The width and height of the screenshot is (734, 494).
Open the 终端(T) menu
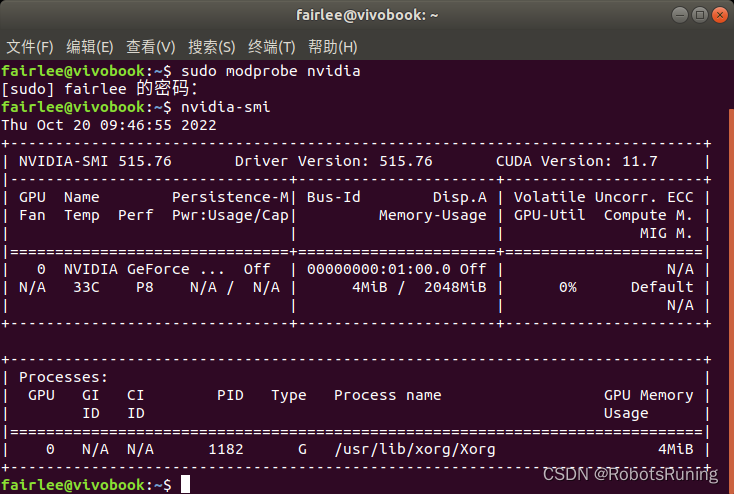tap(272, 47)
